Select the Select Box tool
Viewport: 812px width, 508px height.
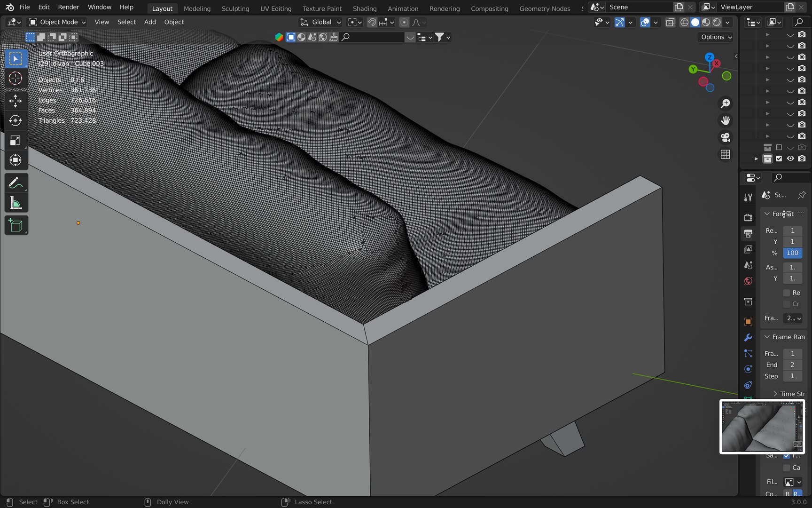coord(16,59)
